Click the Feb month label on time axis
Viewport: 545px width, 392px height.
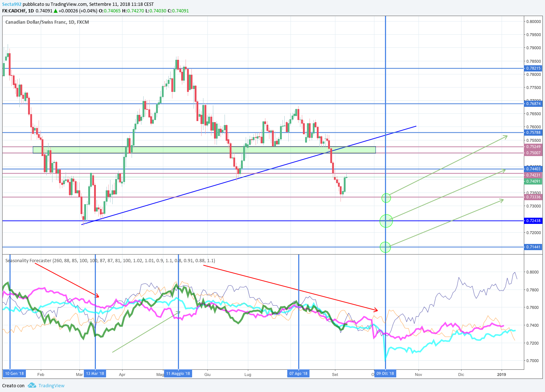pyautogui.click(x=41, y=374)
